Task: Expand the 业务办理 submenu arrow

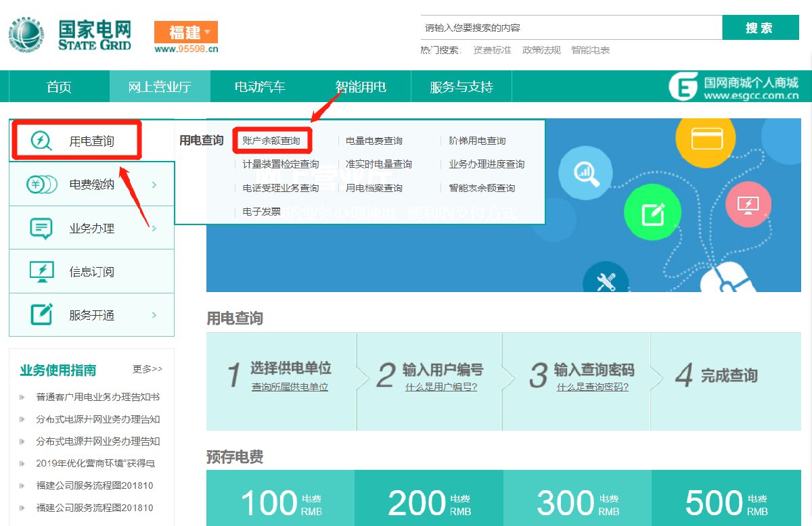Action: point(154,229)
